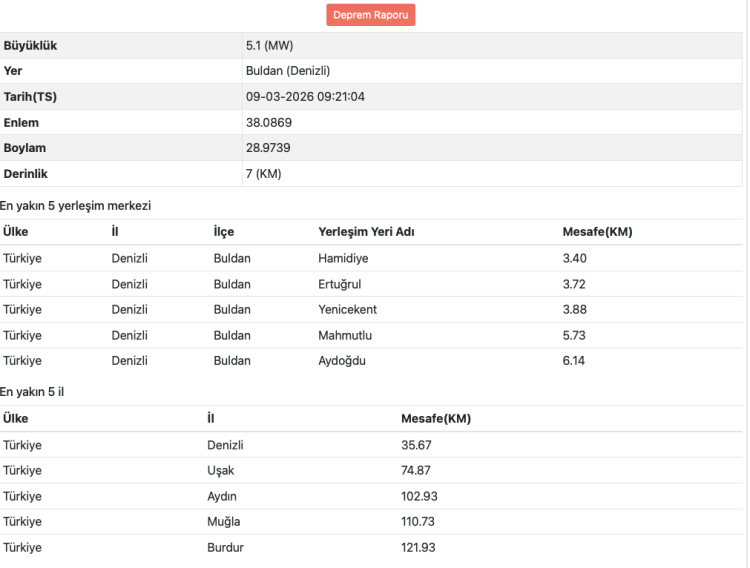Click the Deprem Raporu button
This screenshot has width=750, height=568.
click(x=371, y=15)
